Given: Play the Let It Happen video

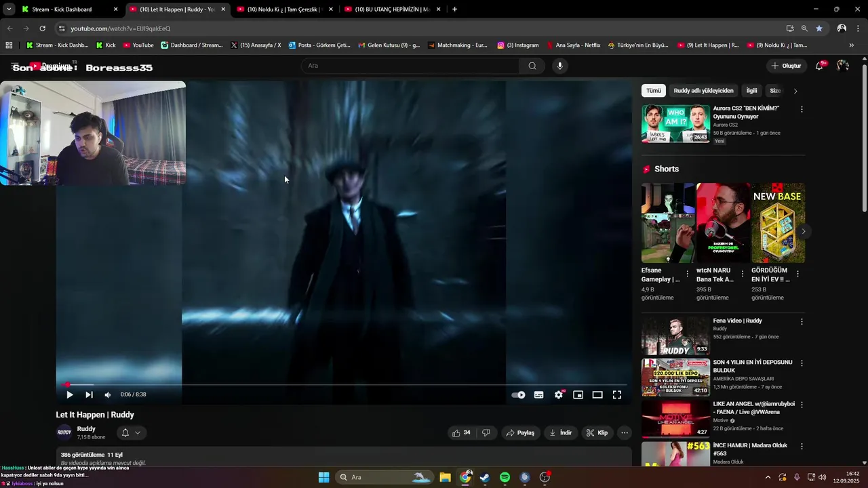Looking at the screenshot, I should tap(69, 394).
